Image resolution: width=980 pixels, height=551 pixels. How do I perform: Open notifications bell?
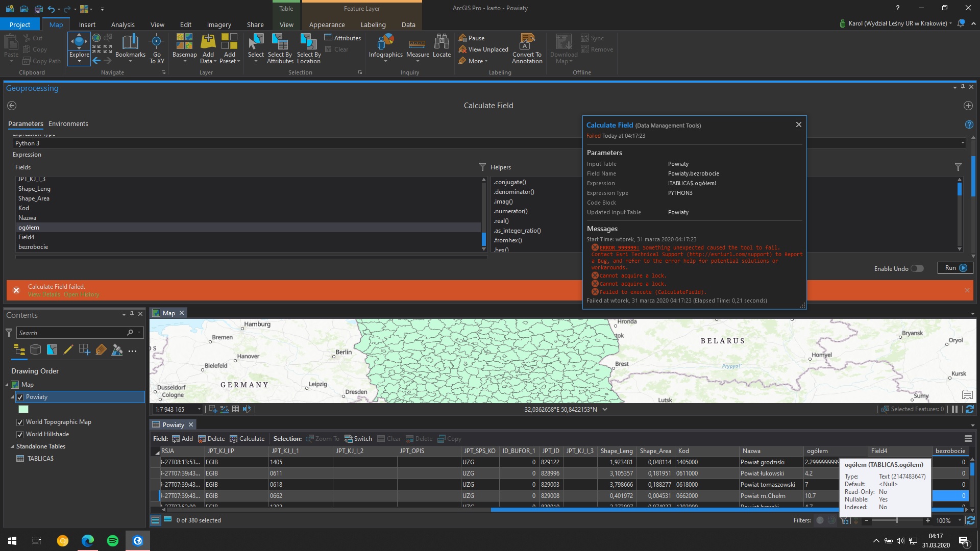pyautogui.click(x=961, y=23)
